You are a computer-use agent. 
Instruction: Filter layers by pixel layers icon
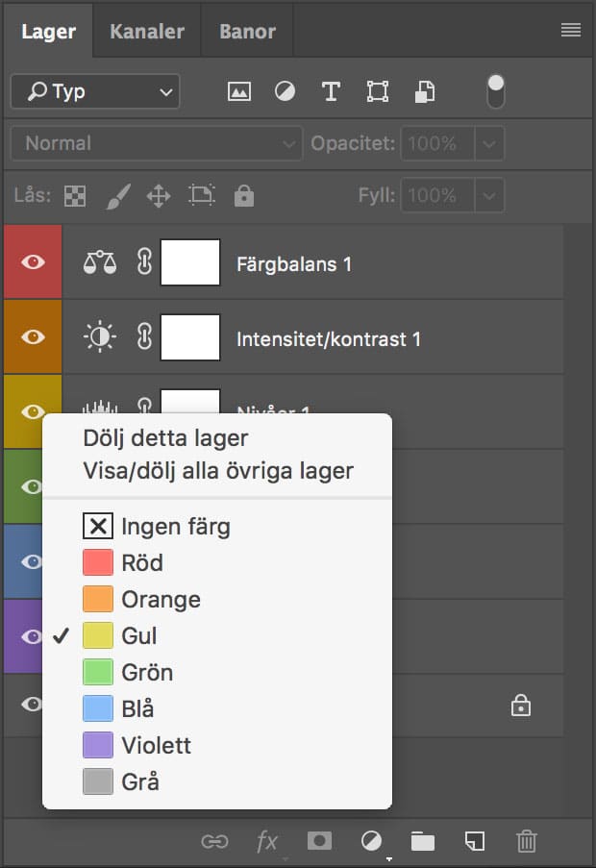(239, 91)
